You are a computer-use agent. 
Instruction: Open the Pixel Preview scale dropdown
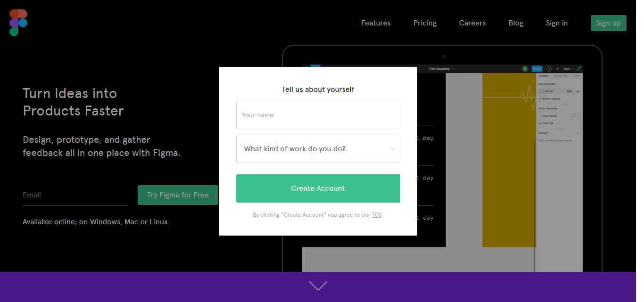[x=576, y=116]
